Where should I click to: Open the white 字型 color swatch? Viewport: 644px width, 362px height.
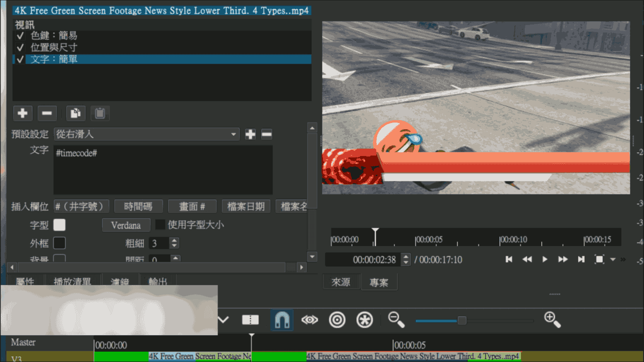[59, 225]
